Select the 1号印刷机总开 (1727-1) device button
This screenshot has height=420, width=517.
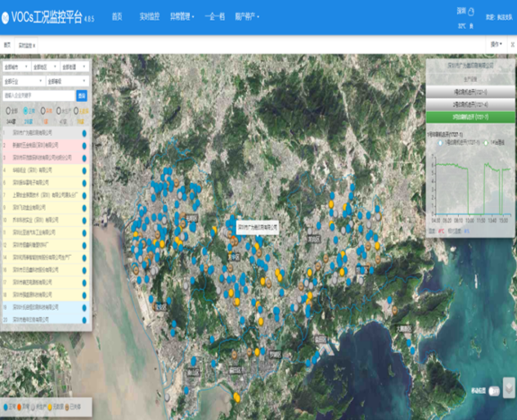coord(470,92)
